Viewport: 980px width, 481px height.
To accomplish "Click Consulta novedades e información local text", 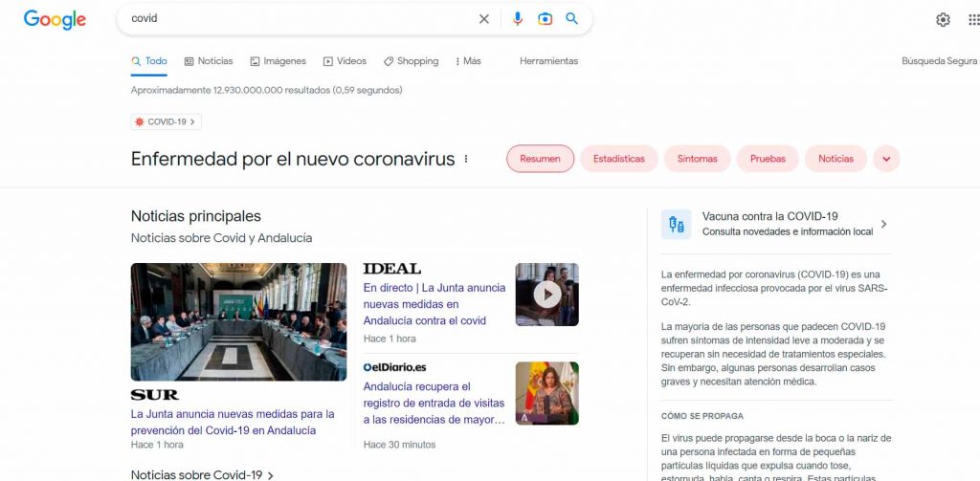I will tap(788, 231).
